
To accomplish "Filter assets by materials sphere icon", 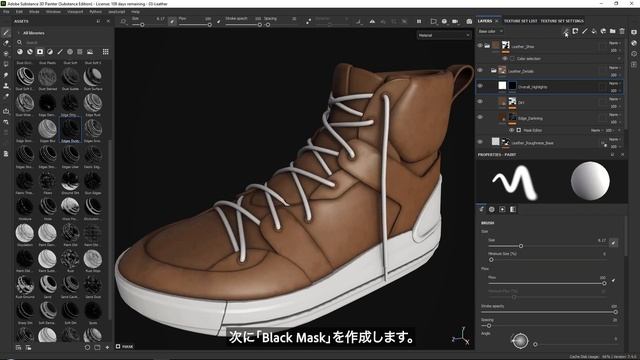I will point(20,52).
